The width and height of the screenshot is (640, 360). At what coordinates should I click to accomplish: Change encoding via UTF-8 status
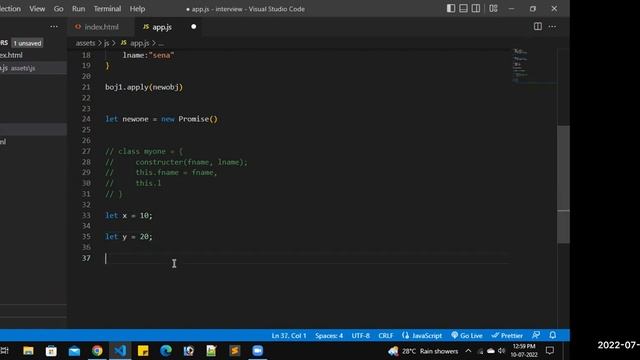point(360,336)
